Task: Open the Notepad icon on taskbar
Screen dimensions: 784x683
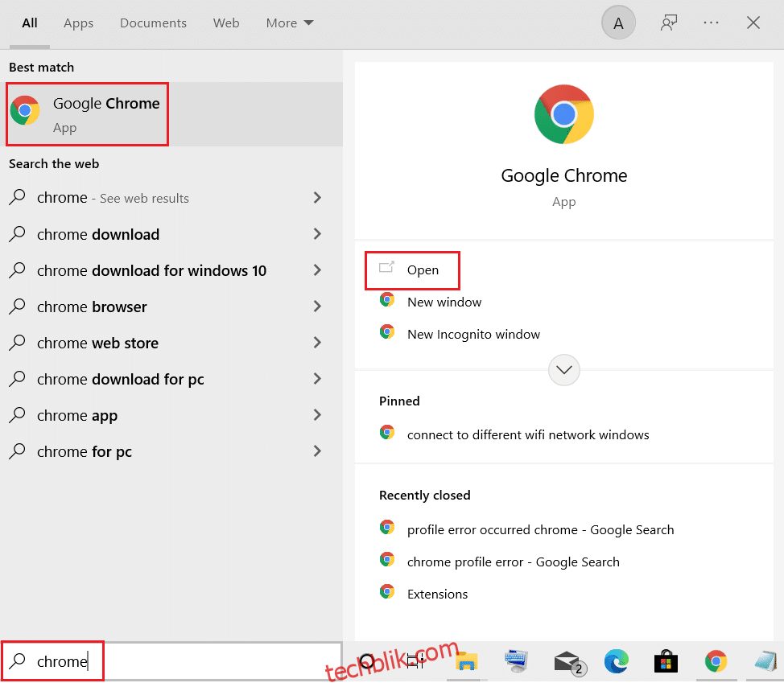Action: point(766,661)
